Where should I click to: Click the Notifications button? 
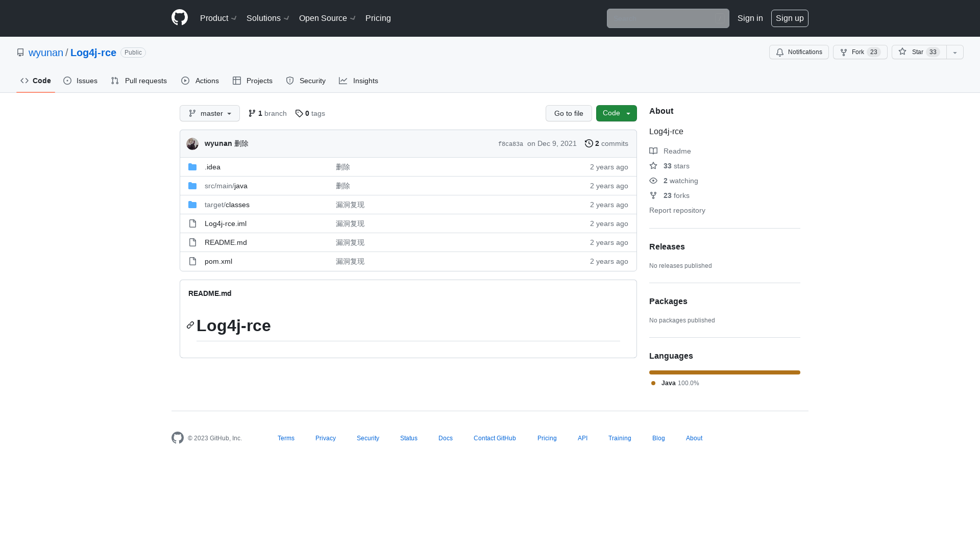coord(799,52)
